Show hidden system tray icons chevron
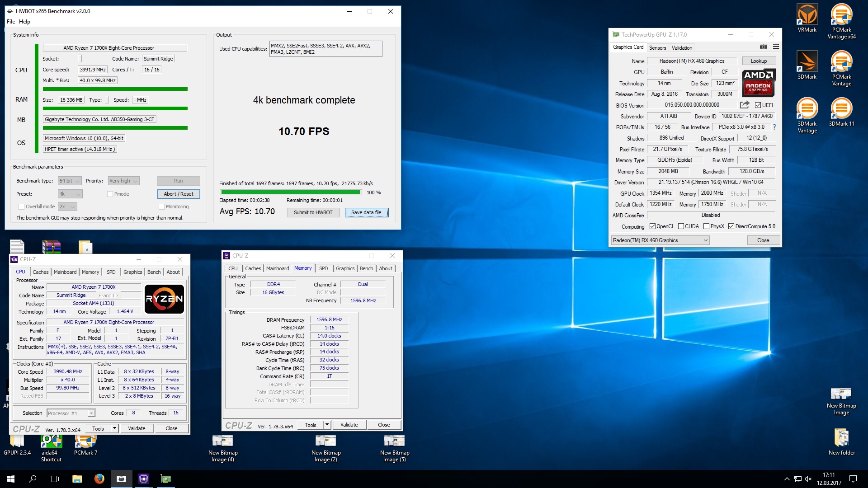Screen dimensions: 868x488 click(x=787, y=479)
